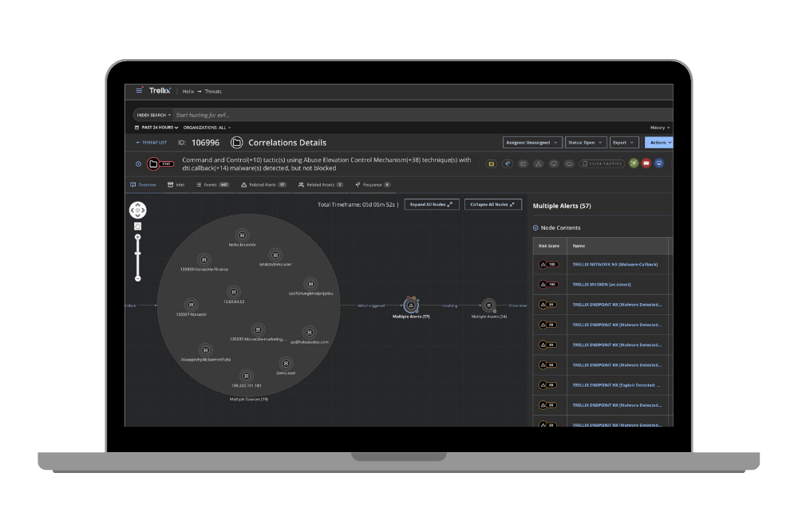Go back to Threat List

[151, 143]
